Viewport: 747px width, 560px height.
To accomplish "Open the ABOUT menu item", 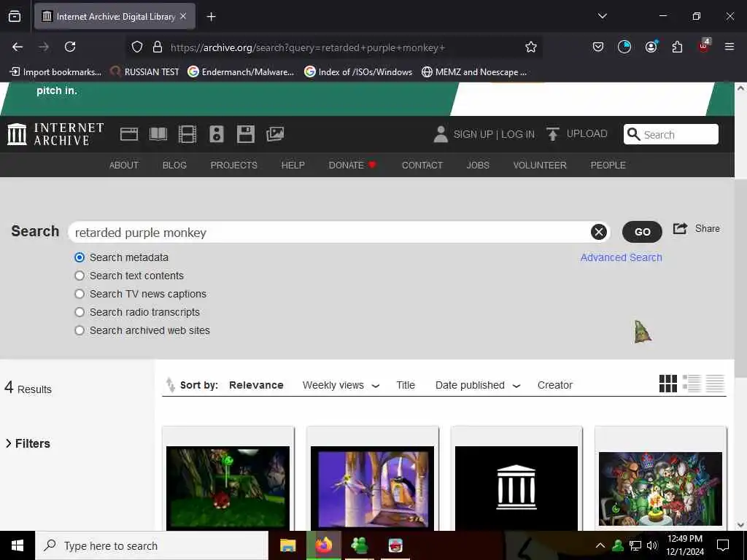I will click(124, 166).
